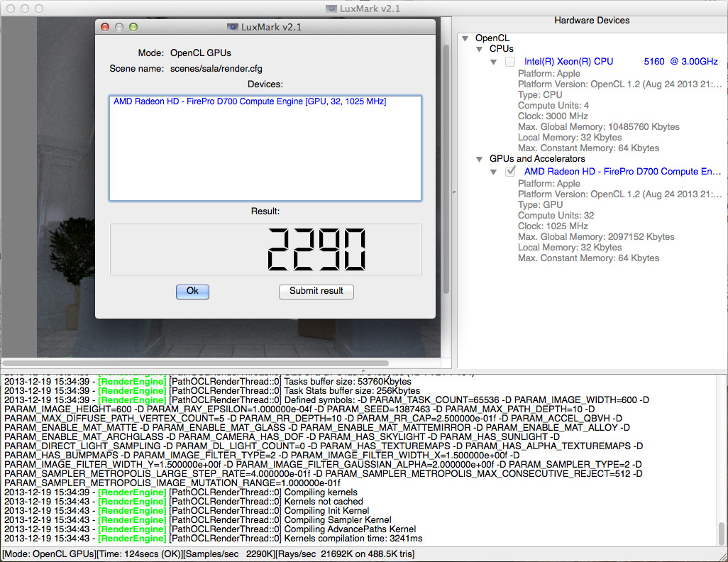
Task: Collapse the CPUs tree node
Action: [x=479, y=49]
